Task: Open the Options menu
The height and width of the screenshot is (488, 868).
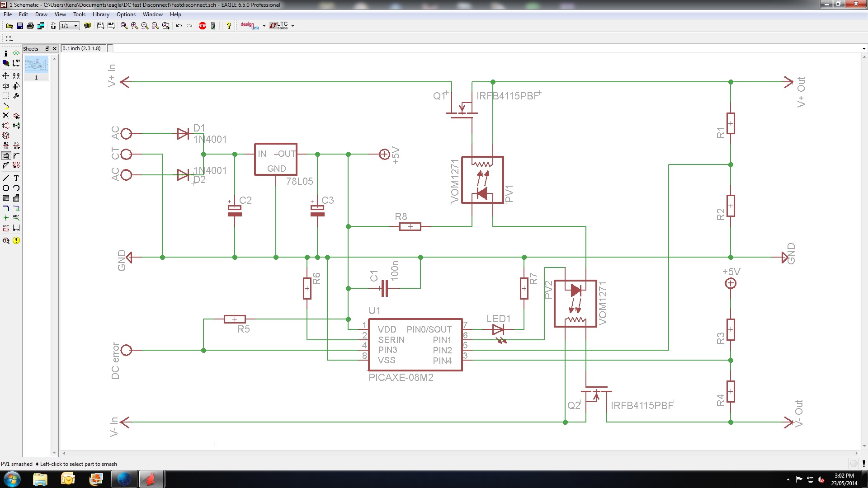Action: click(126, 14)
